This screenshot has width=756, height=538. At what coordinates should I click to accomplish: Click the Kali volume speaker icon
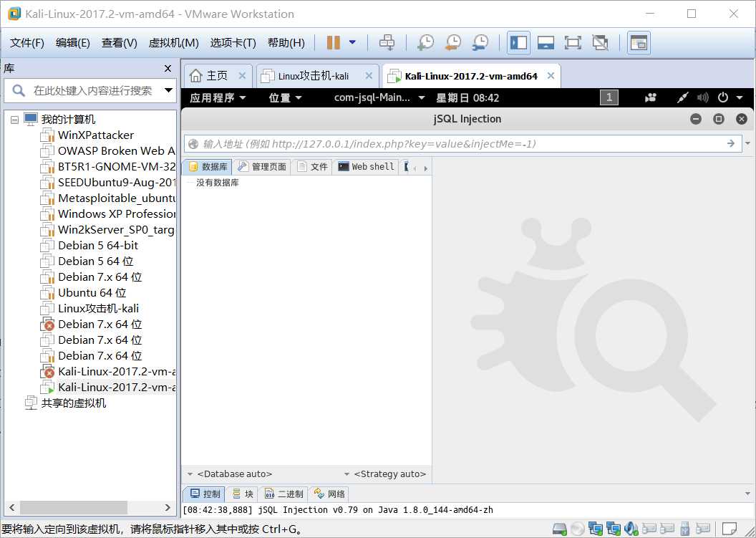pos(702,98)
